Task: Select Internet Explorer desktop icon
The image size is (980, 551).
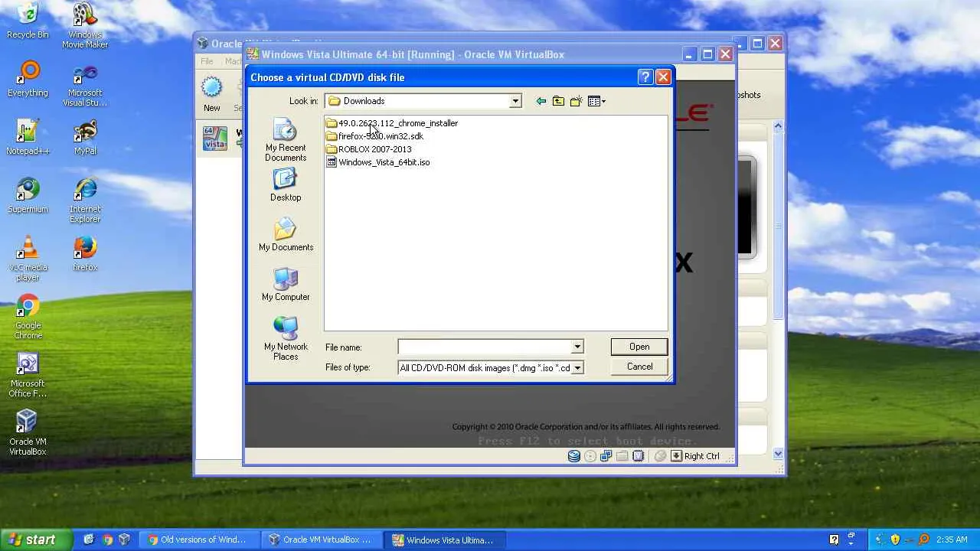Action: tap(85, 201)
